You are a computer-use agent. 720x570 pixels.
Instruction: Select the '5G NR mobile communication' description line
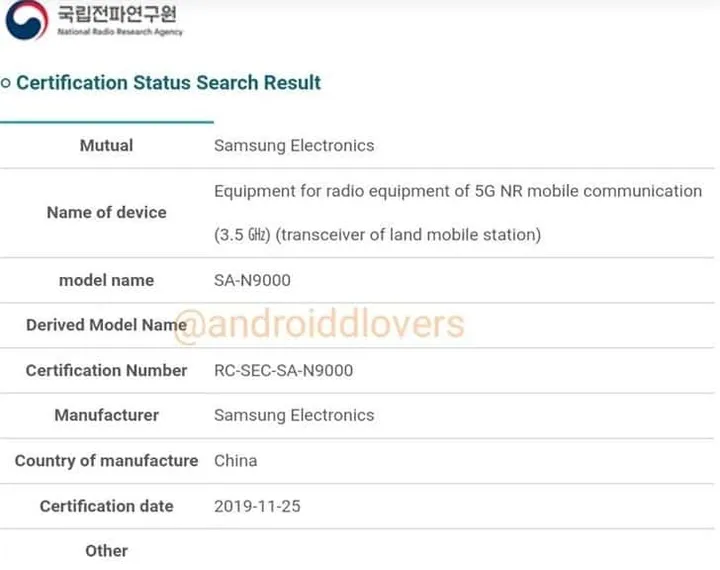[458, 191]
